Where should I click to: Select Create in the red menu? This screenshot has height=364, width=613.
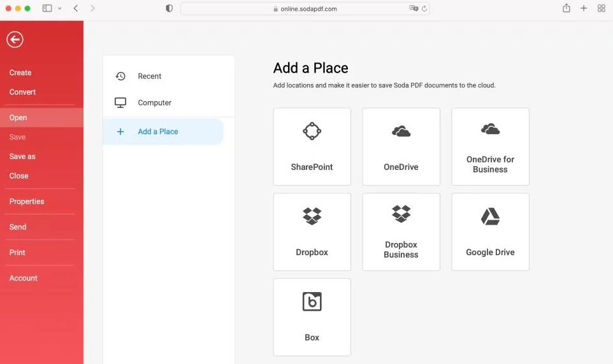click(x=20, y=73)
